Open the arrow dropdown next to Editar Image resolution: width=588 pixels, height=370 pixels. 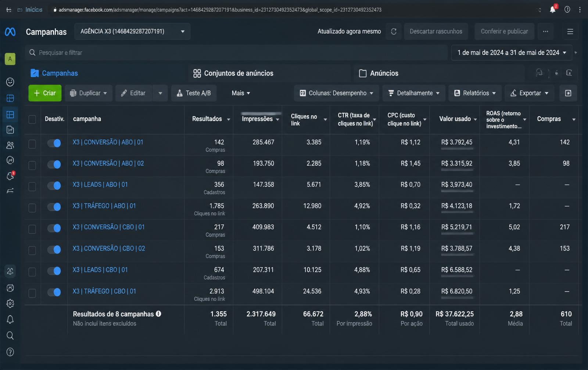coord(160,93)
